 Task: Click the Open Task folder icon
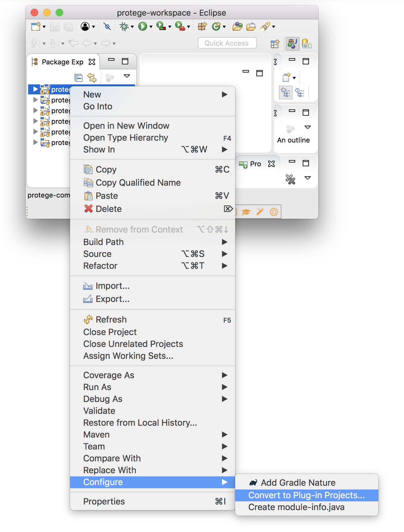coord(251,26)
